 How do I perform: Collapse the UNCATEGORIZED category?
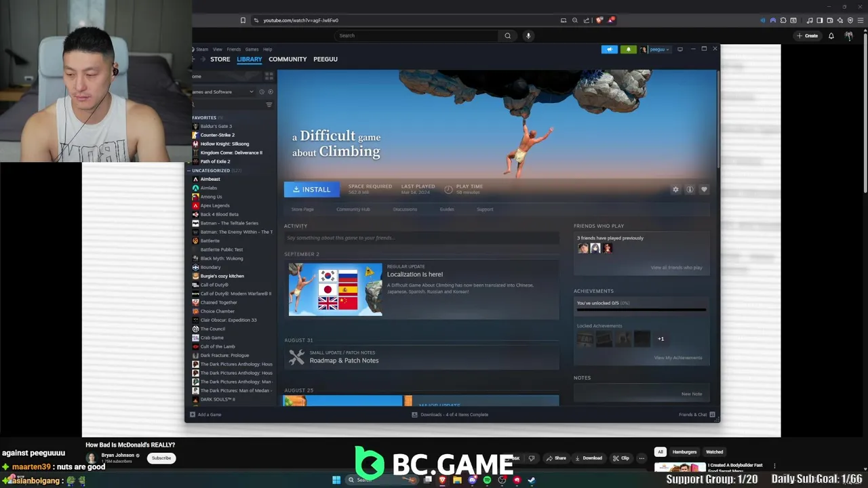pyautogui.click(x=210, y=170)
